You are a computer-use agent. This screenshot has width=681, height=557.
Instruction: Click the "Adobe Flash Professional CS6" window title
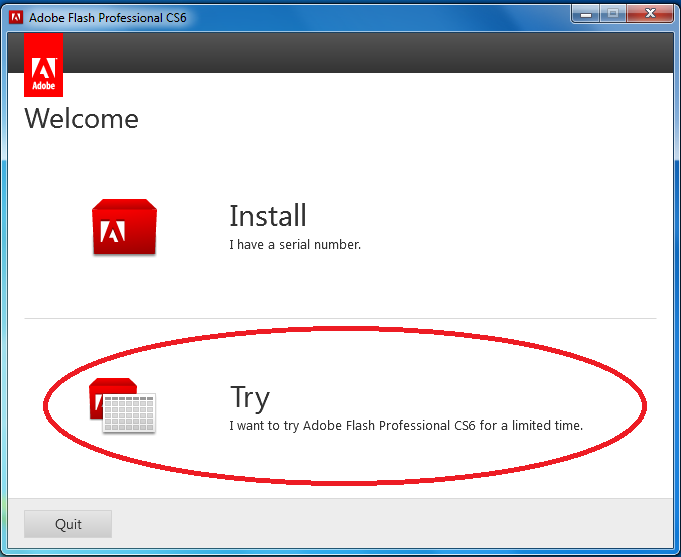(x=108, y=18)
